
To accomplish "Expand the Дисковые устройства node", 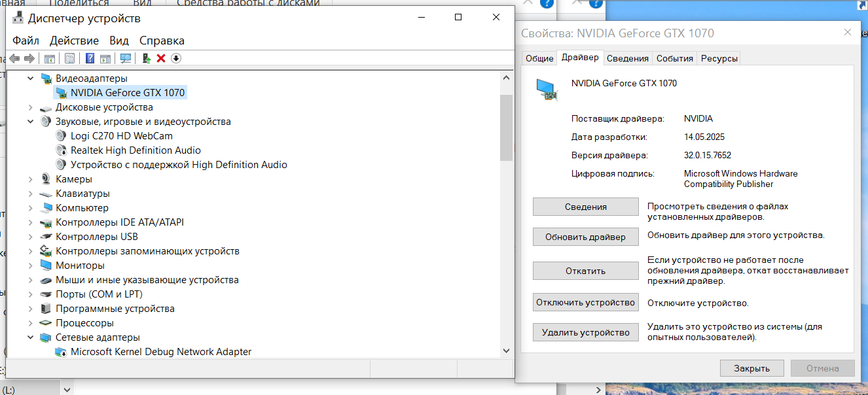I will [31, 107].
